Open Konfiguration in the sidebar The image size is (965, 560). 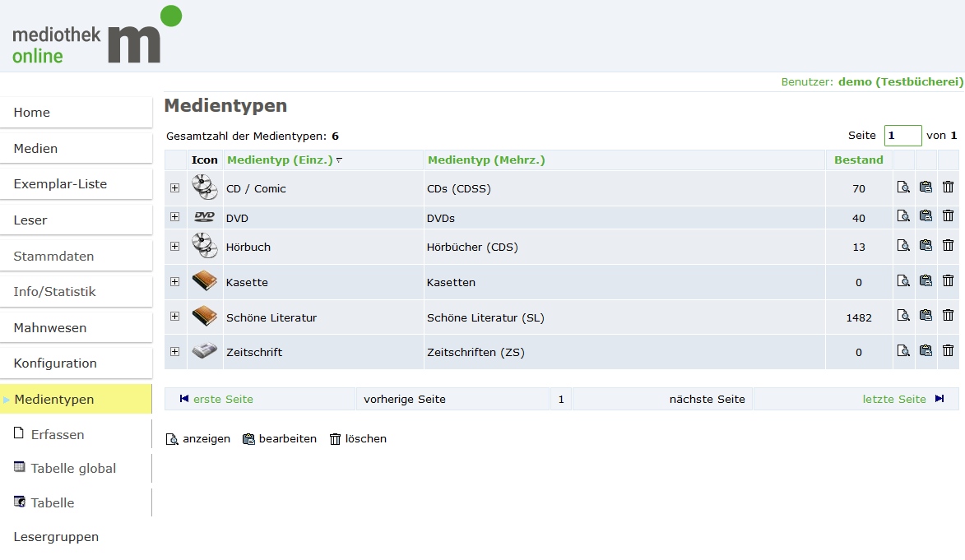(x=55, y=363)
